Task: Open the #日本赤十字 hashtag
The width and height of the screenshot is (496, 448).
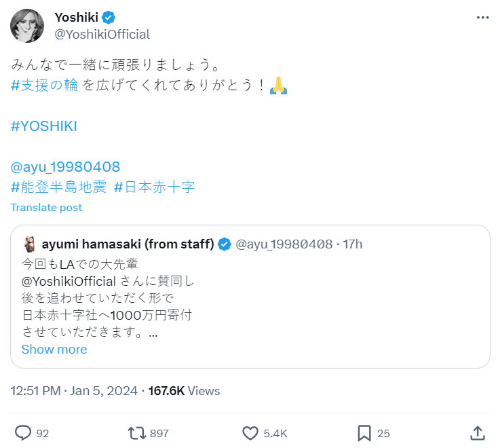Action: [155, 187]
